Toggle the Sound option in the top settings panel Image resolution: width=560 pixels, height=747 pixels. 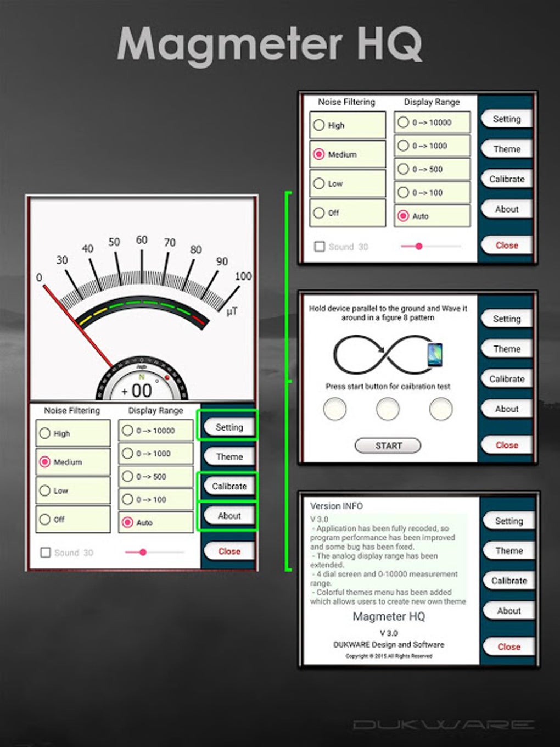coord(320,247)
